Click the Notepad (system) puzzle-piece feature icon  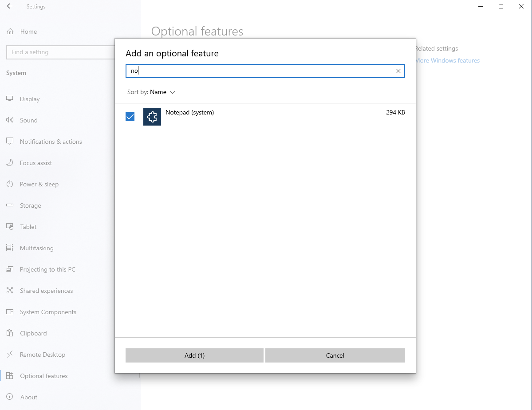[x=152, y=117]
